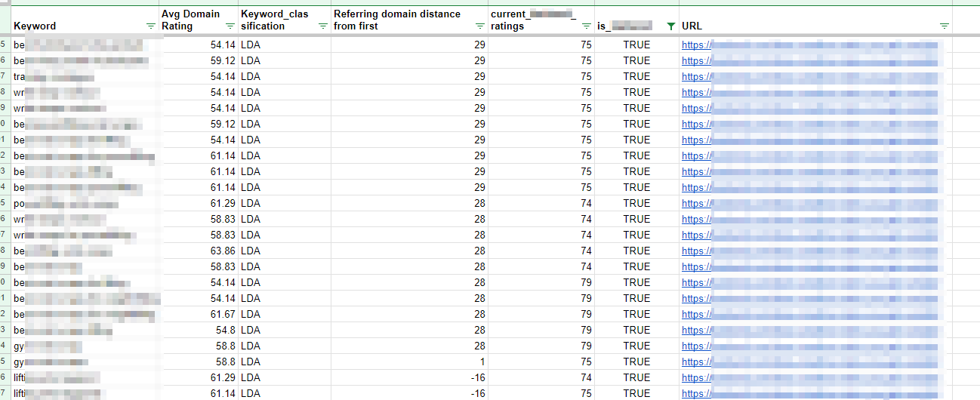Open the Avg Domain Rating filter icon
The image size is (980, 400).
[230, 26]
